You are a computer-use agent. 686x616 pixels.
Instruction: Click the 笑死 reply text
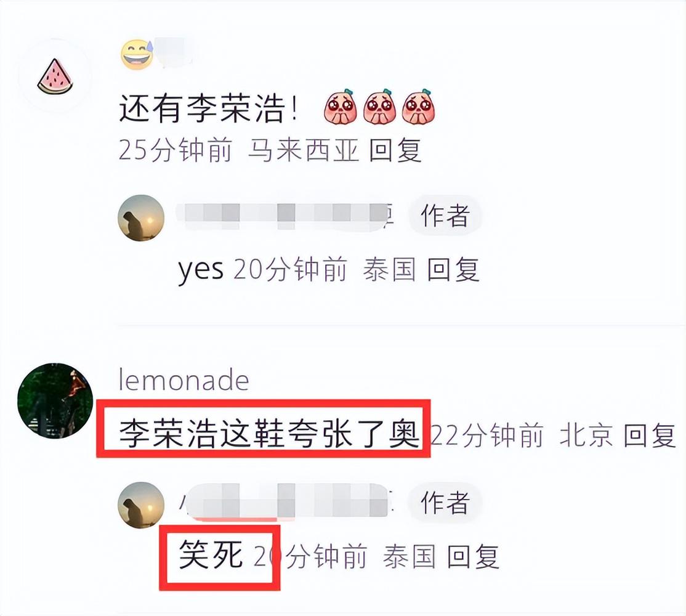[x=211, y=555]
